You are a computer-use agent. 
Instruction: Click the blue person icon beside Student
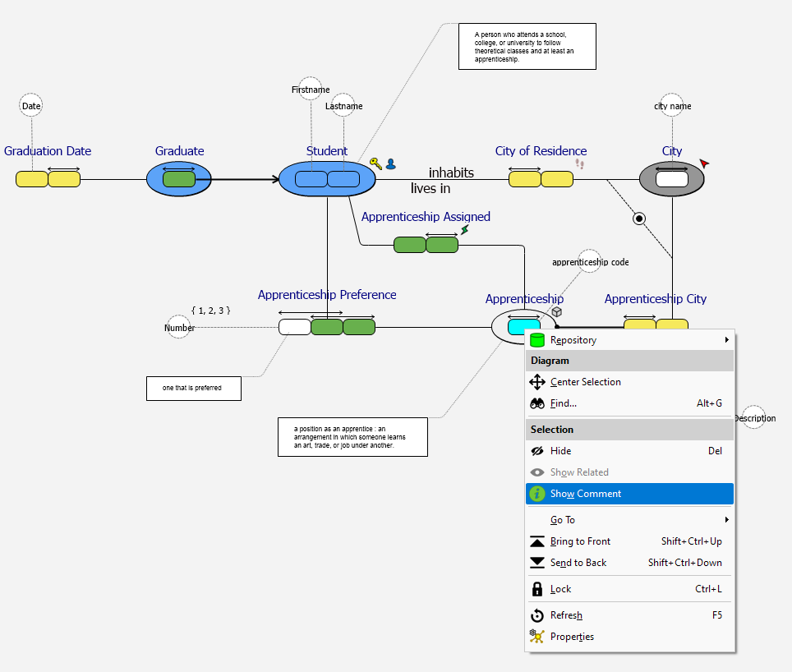391,163
